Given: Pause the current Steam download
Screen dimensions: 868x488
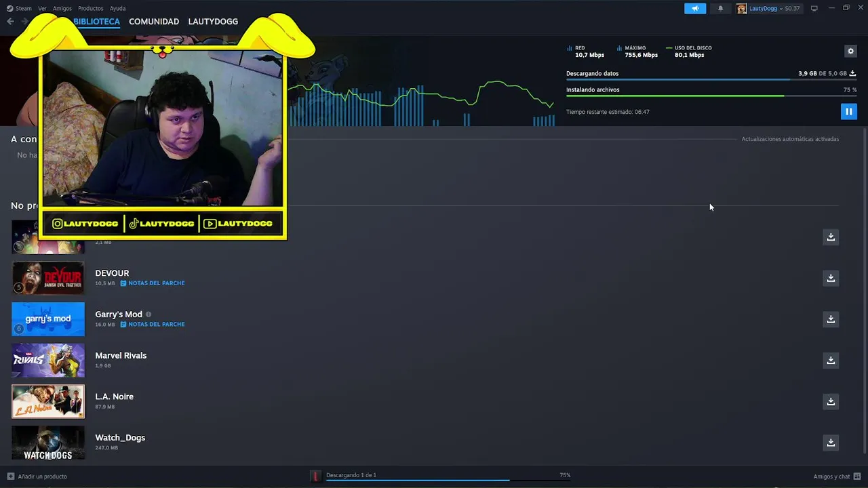Looking at the screenshot, I should pos(848,112).
